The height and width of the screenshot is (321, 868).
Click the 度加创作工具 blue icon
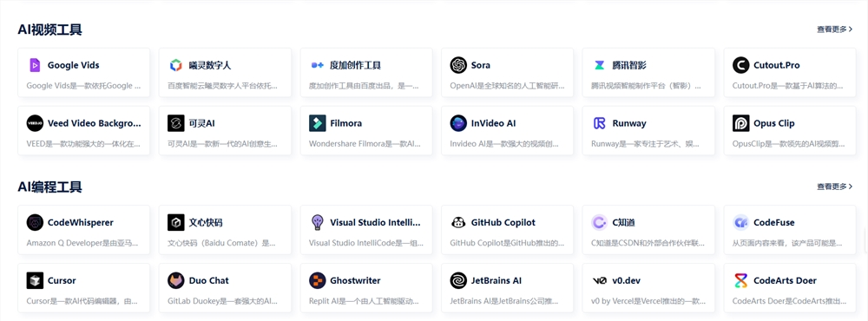click(x=317, y=65)
